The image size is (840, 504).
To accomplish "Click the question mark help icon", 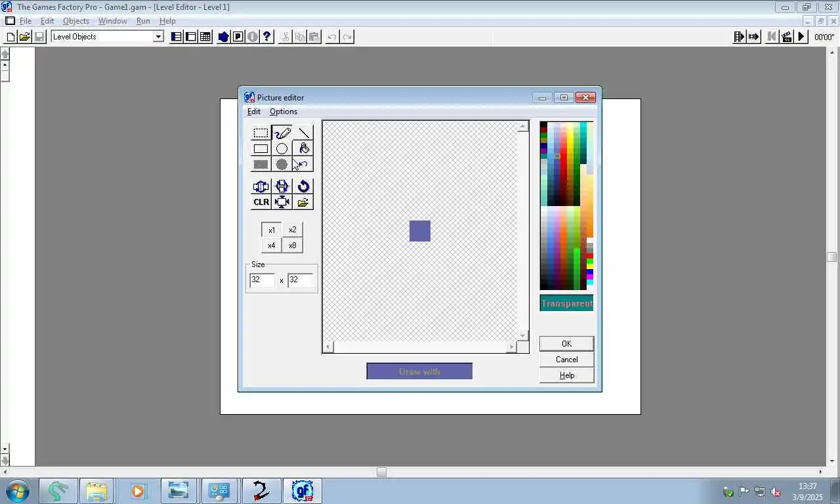I will [267, 37].
